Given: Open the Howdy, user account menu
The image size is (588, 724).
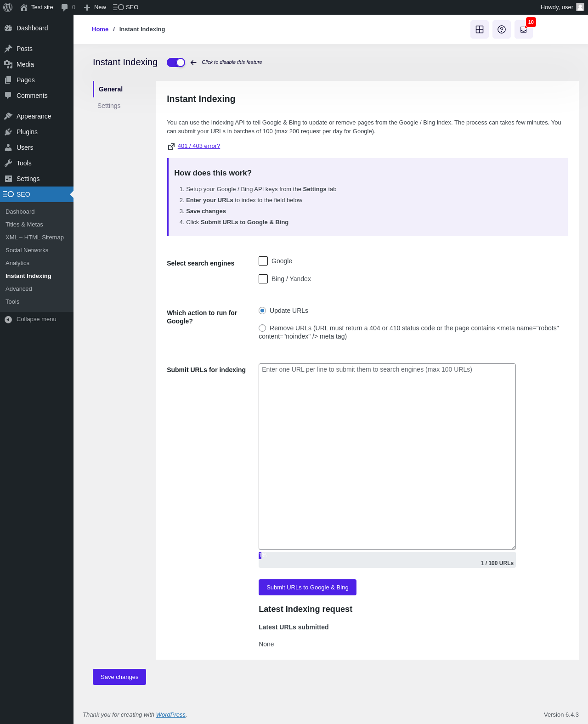Looking at the screenshot, I should click(562, 7).
